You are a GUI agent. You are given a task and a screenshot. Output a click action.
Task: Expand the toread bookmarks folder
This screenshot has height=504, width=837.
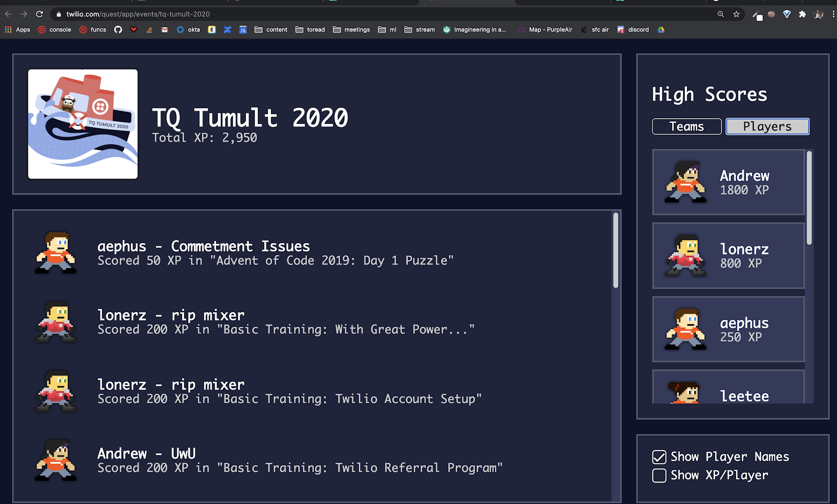point(310,30)
